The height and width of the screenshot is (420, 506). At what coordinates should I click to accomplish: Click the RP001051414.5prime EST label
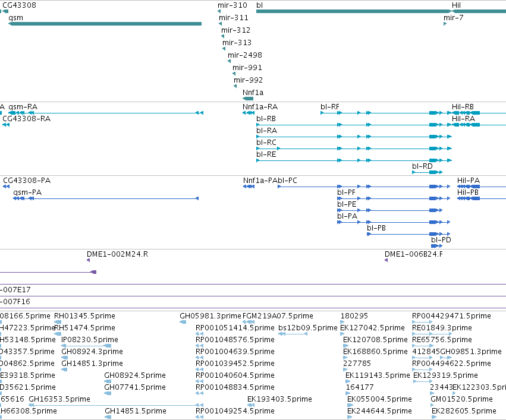235,328
